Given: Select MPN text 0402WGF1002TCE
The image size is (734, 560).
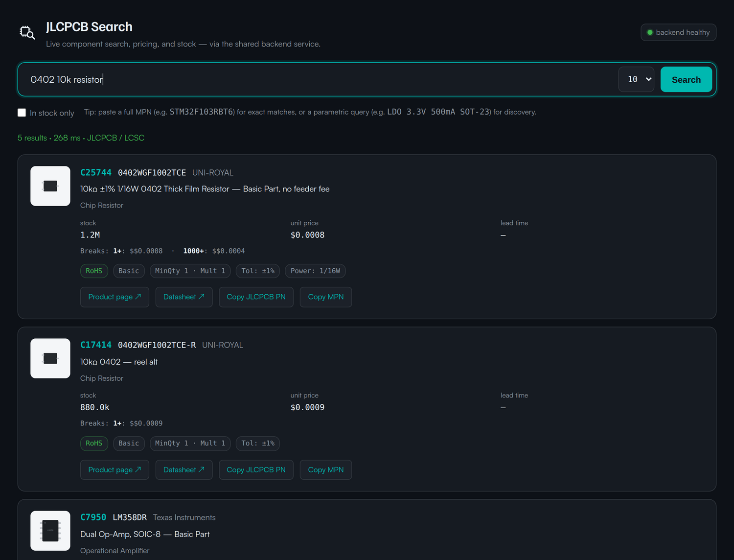Looking at the screenshot, I should [152, 173].
